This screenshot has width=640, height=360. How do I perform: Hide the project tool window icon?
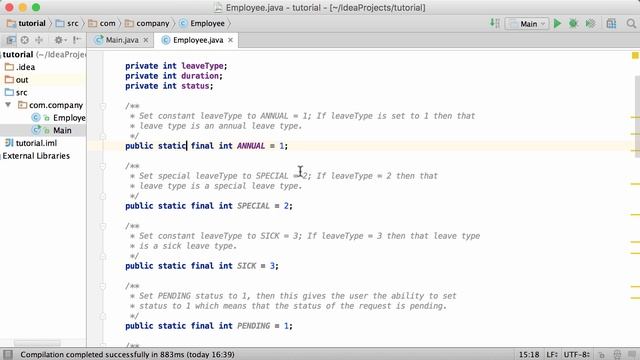[x=77, y=40]
